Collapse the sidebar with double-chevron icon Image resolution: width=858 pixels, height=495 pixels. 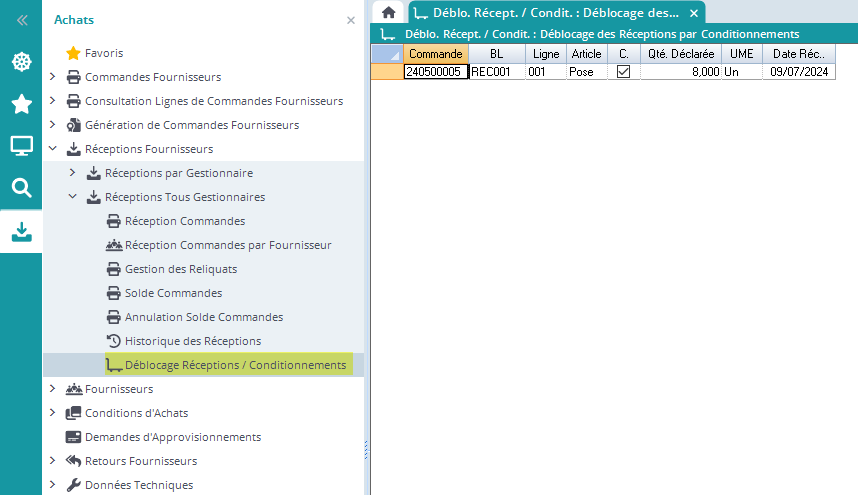click(x=21, y=19)
